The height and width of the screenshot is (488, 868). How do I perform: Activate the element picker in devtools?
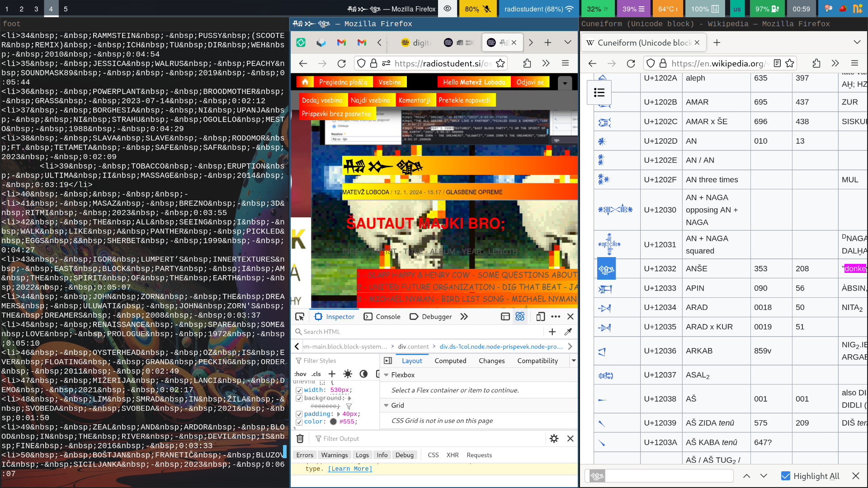[x=299, y=317]
